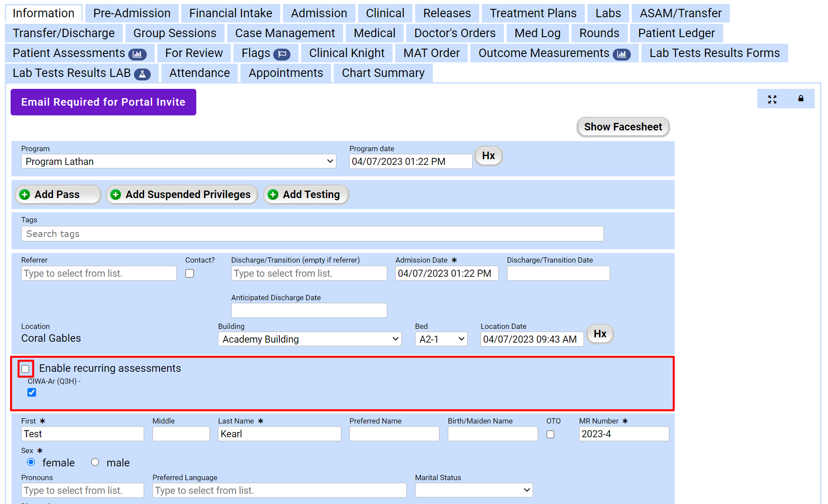Open the Med Log tab
The height and width of the screenshot is (504, 828).
pos(537,33)
